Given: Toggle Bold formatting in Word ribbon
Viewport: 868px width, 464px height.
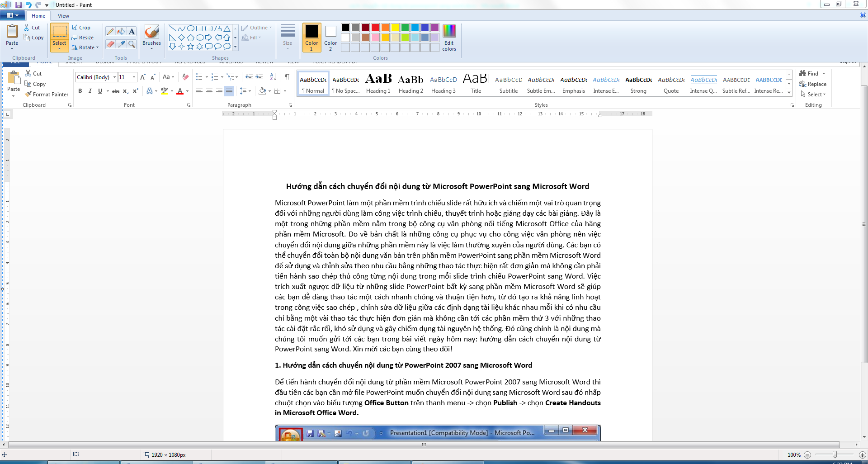Looking at the screenshot, I should tap(80, 91).
